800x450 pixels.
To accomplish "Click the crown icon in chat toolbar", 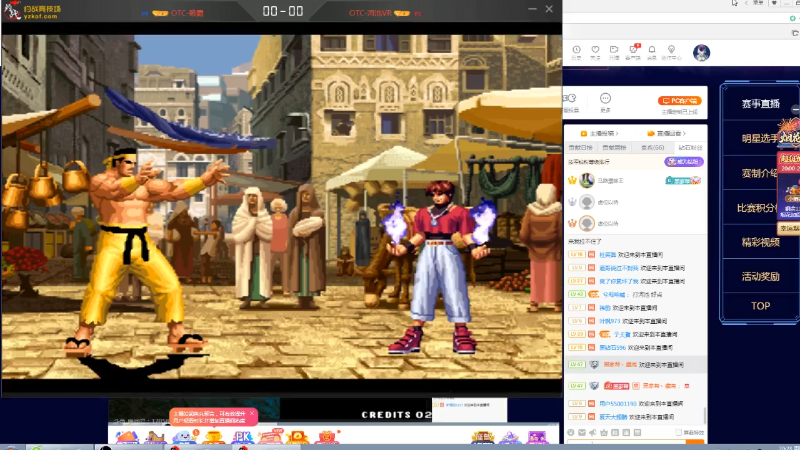I will (x=604, y=432).
